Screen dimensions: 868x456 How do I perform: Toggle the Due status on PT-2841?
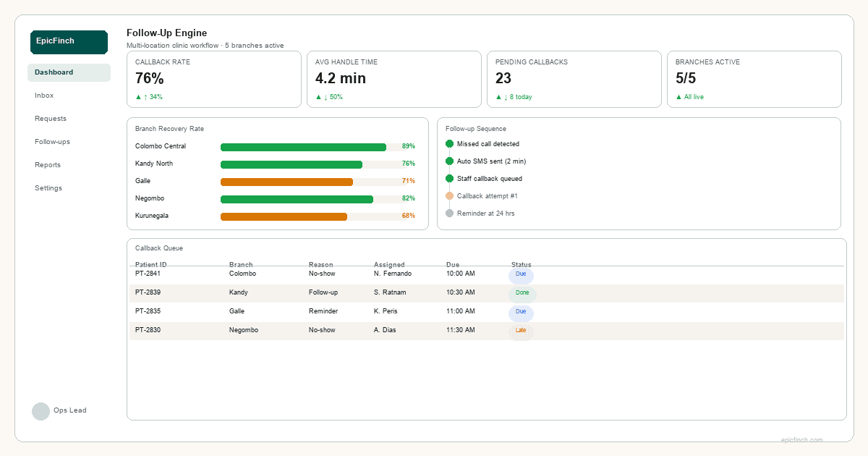tap(521, 275)
